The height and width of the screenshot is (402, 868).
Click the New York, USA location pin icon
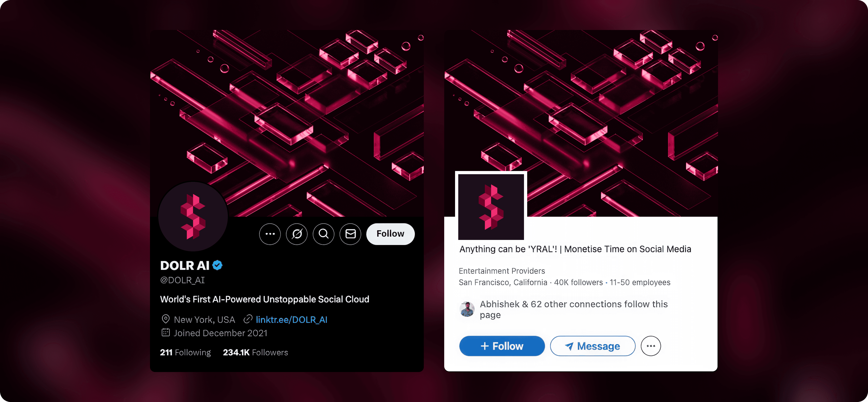[166, 319]
